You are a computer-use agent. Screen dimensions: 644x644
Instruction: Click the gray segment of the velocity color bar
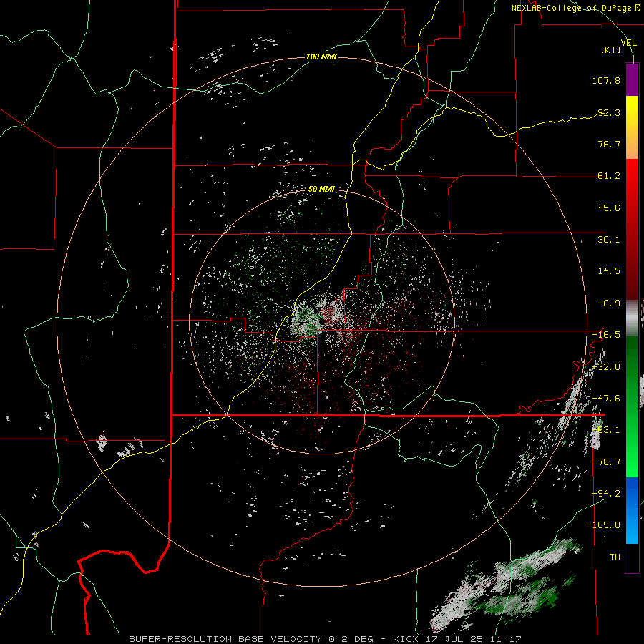pos(632,318)
